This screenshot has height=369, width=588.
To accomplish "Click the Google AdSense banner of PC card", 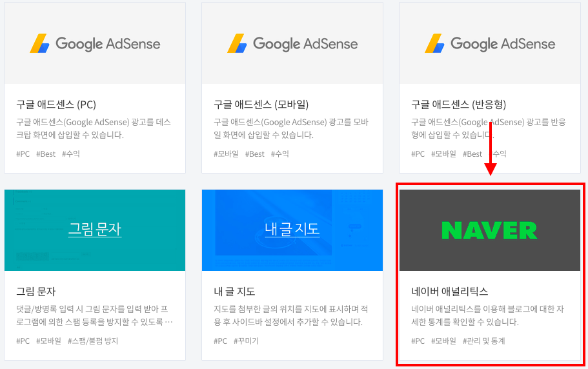I will click(95, 43).
